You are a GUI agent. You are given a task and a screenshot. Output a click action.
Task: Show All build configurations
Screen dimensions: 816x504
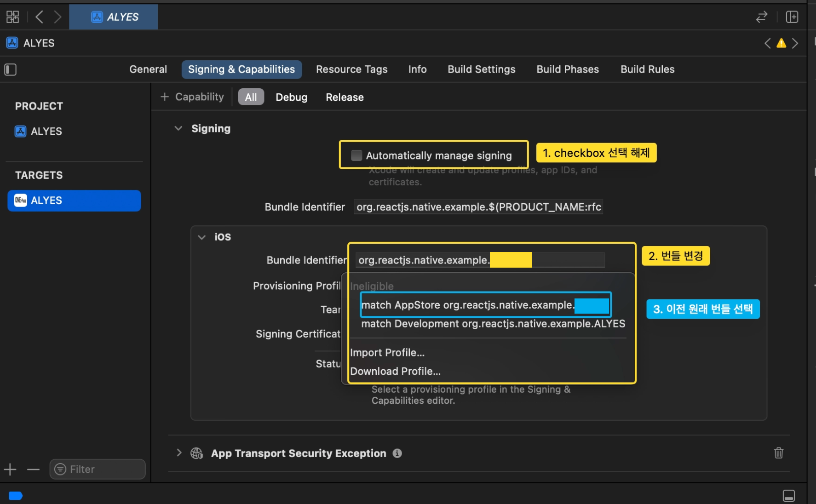pos(251,97)
